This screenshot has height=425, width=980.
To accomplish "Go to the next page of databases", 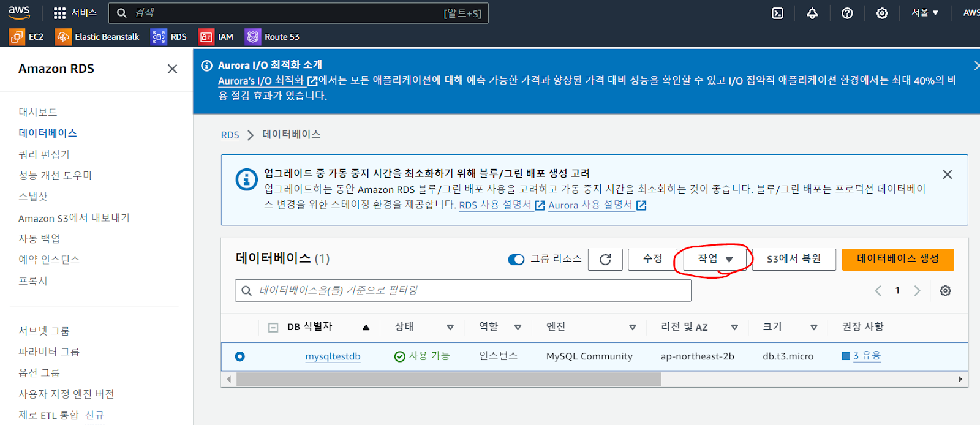I will click(x=917, y=291).
